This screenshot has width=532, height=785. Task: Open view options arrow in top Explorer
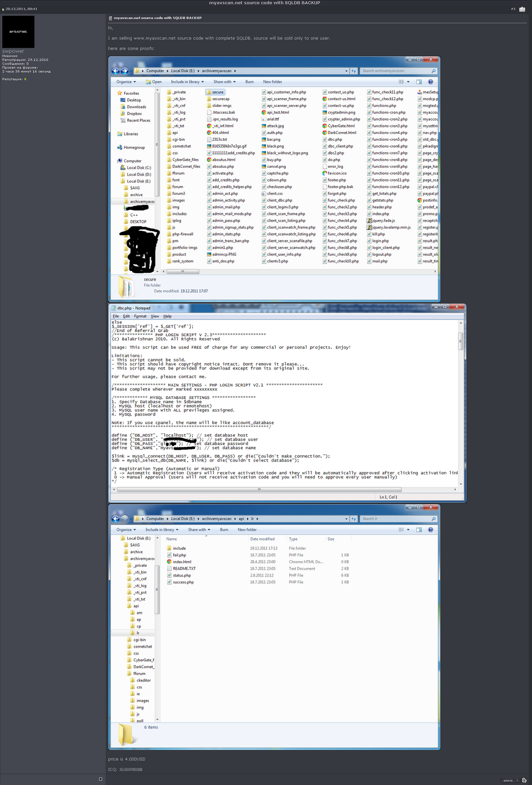408,82
